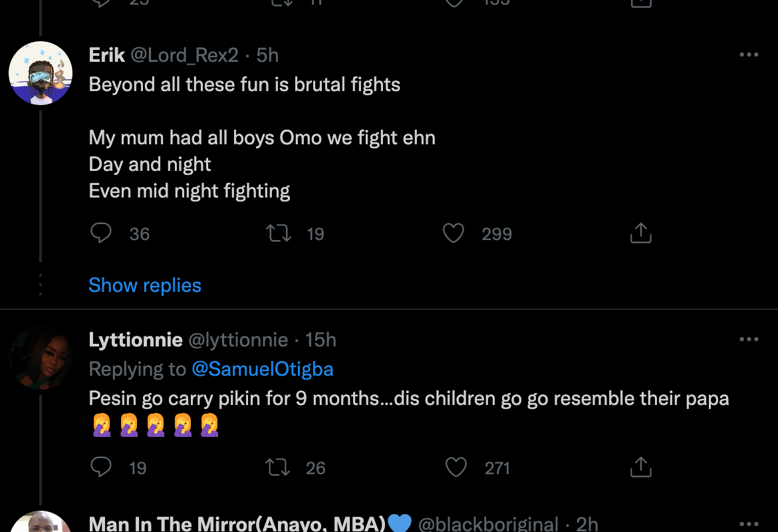Like Erik's tweet with 299 likes
Image resolution: width=778 pixels, height=532 pixels.
(x=454, y=233)
